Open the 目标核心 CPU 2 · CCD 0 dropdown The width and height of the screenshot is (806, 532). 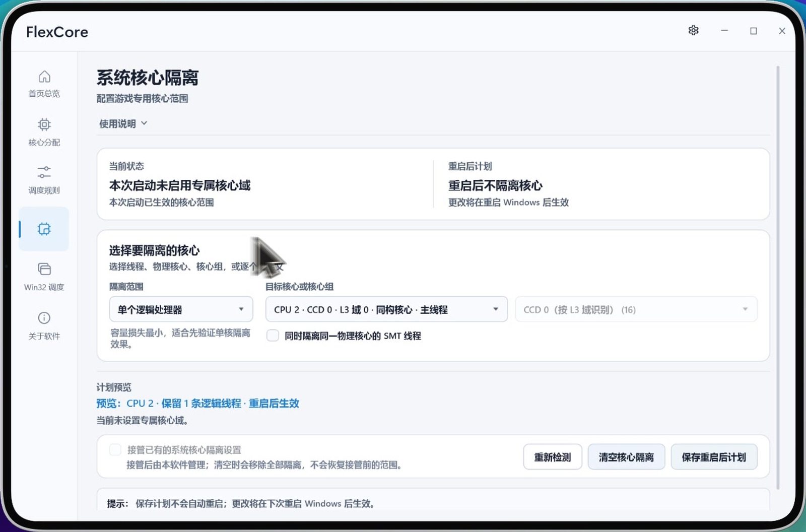pos(386,309)
